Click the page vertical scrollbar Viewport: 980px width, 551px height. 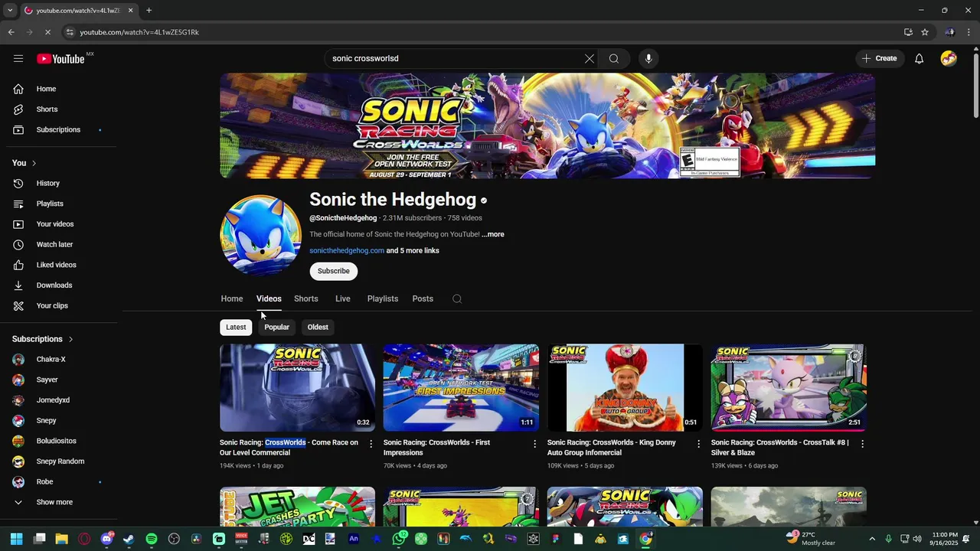coord(975,84)
